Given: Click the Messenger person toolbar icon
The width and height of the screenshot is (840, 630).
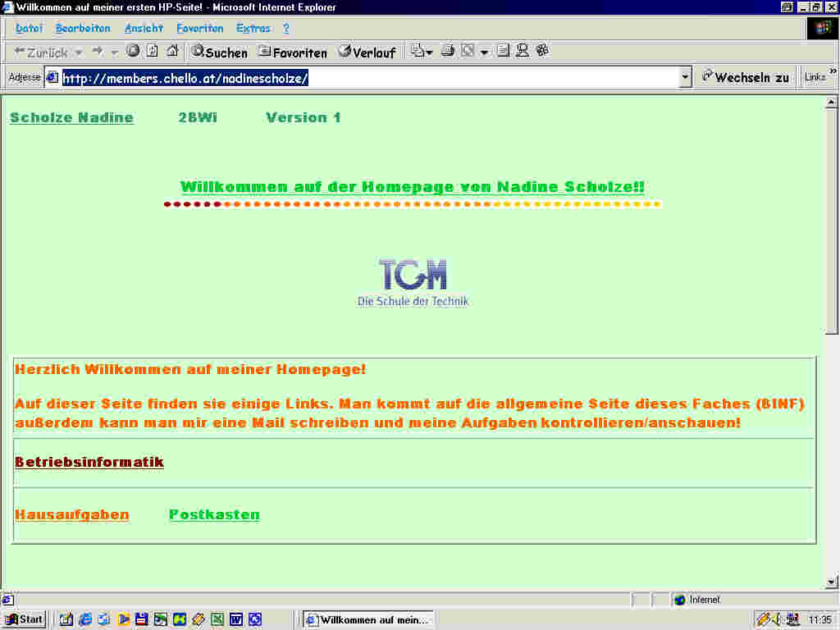Looking at the screenshot, I should (523, 51).
